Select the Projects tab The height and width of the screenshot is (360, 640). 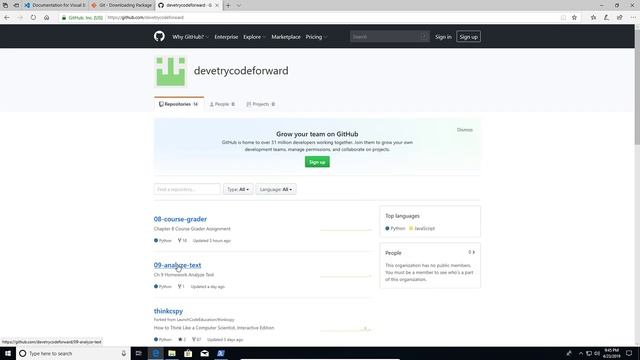(x=260, y=104)
